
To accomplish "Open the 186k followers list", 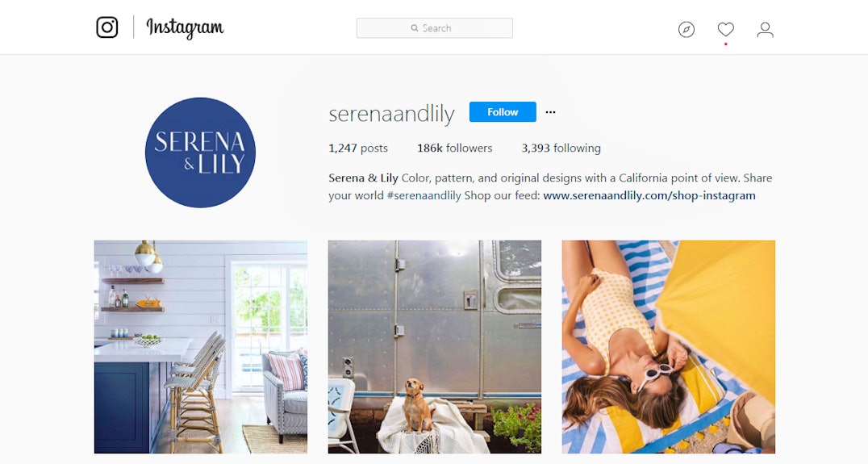I will [454, 148].
